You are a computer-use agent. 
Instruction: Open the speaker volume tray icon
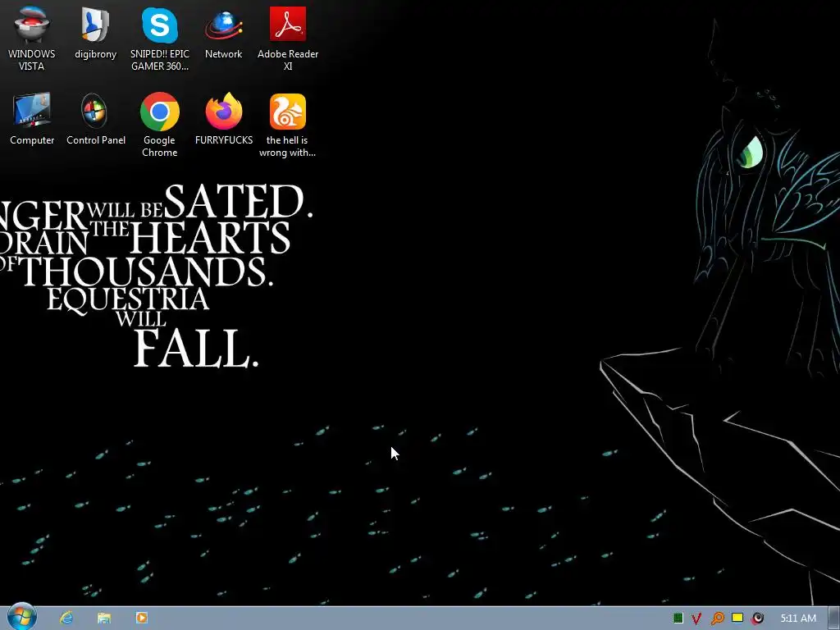pos(757,619)
